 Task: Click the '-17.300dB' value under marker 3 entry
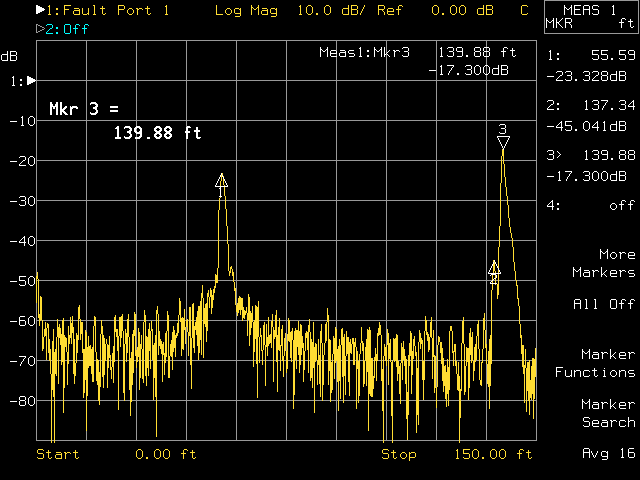pos(586,176)
